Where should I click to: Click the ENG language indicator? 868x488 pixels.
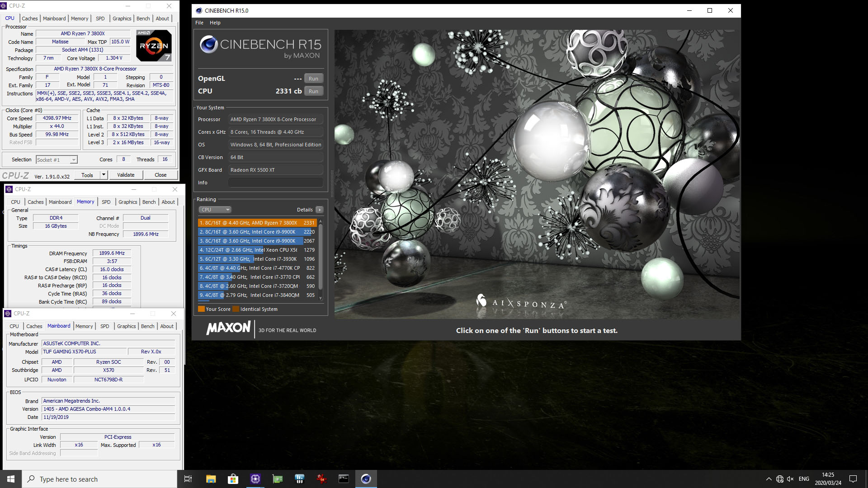(804, 479)
